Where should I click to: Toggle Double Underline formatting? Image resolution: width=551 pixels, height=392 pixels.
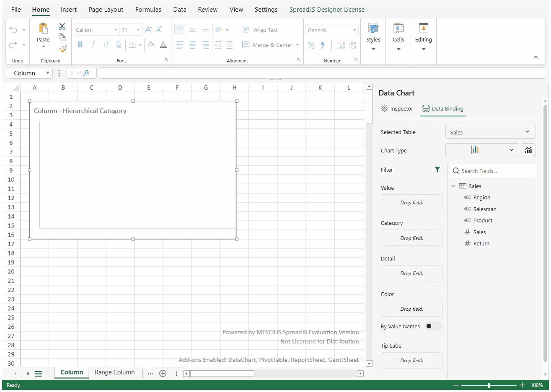tap(119, 44)
